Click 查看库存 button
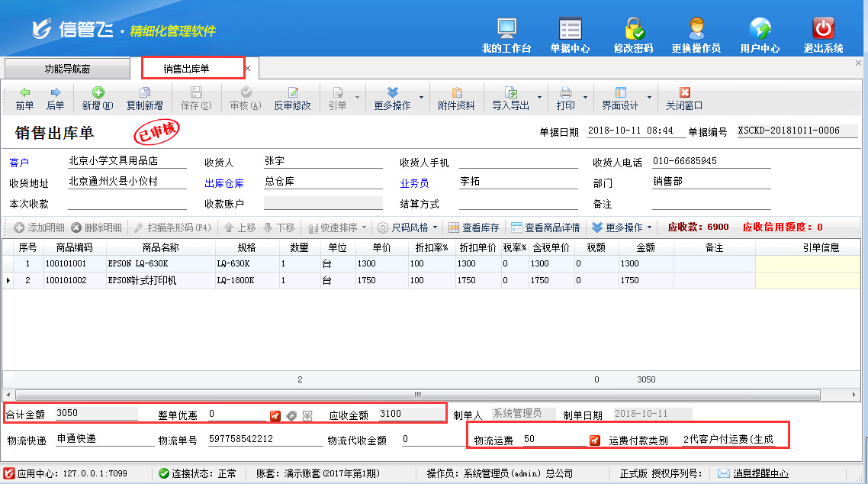The height and width of the screenshot is (484, 868). pyautogui.click(x=474, y=227)
